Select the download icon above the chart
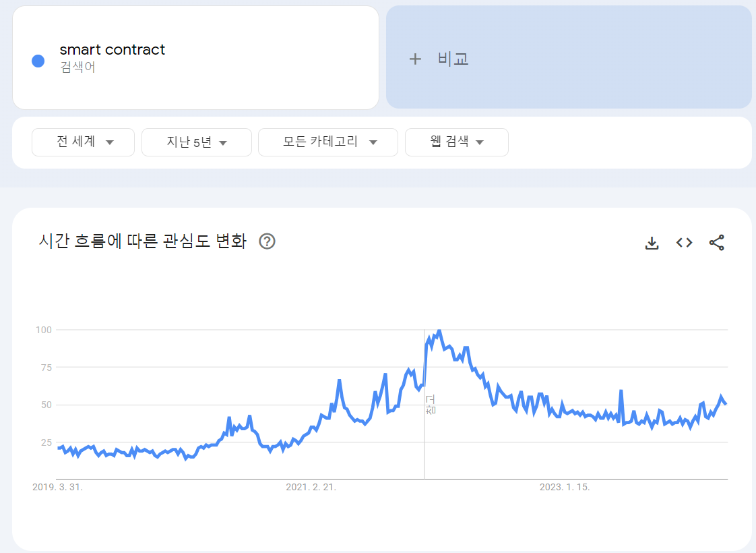 [x=652, y=242]
